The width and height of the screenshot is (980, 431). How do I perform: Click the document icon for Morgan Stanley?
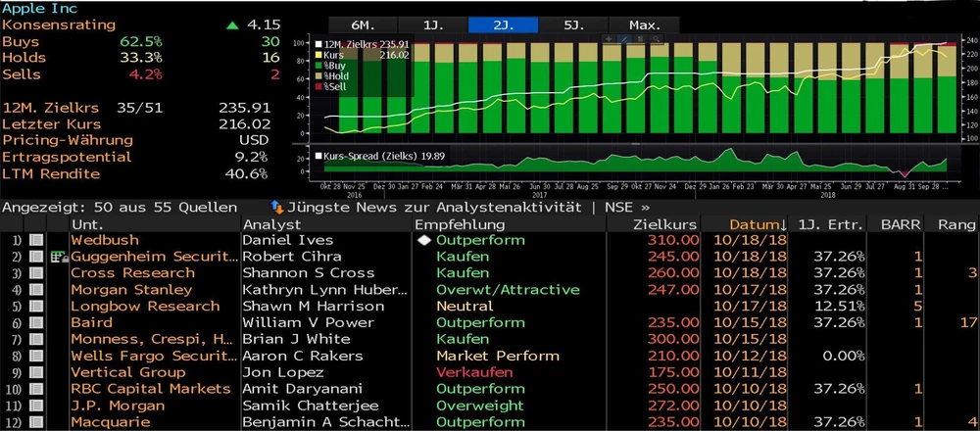pyautogui.click(x=36, y=290)
